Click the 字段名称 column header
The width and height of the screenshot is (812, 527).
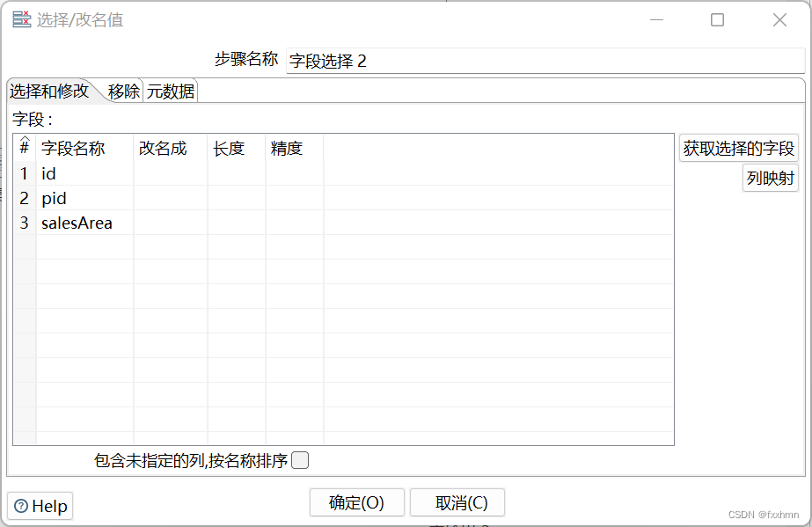[85, 148]
